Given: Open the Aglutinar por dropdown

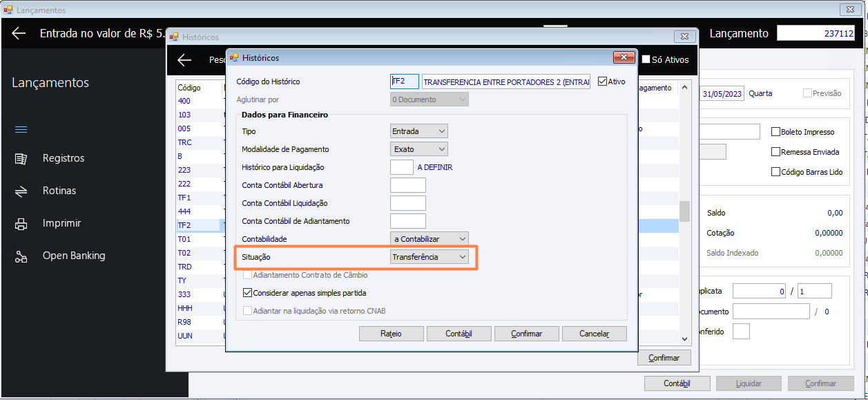Looking at the screenshot, I should point(430,99).
